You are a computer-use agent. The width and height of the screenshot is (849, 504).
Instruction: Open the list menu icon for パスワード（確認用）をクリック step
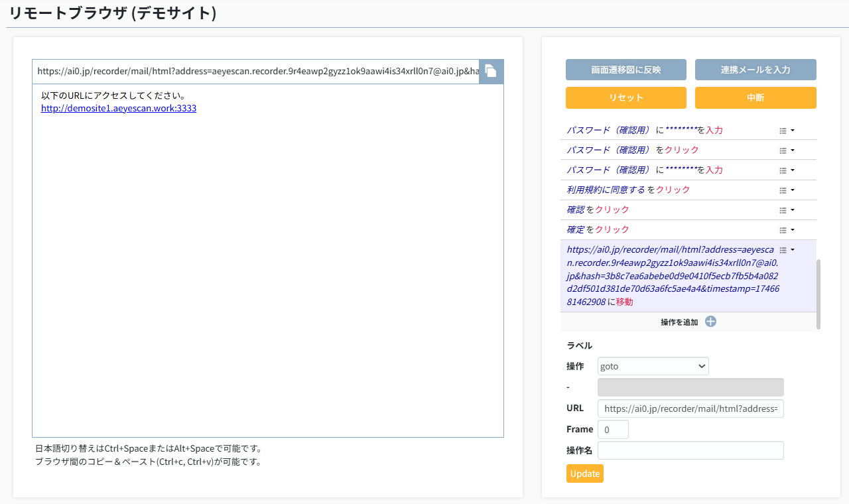click(787, 151)
